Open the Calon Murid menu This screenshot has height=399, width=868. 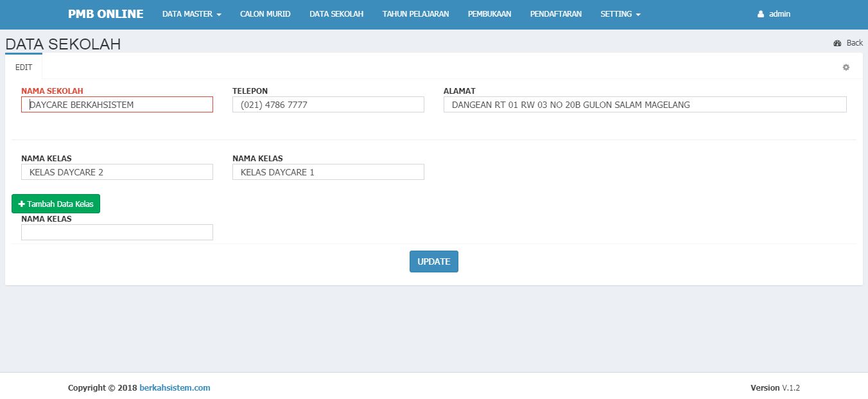tap(265, 14)
